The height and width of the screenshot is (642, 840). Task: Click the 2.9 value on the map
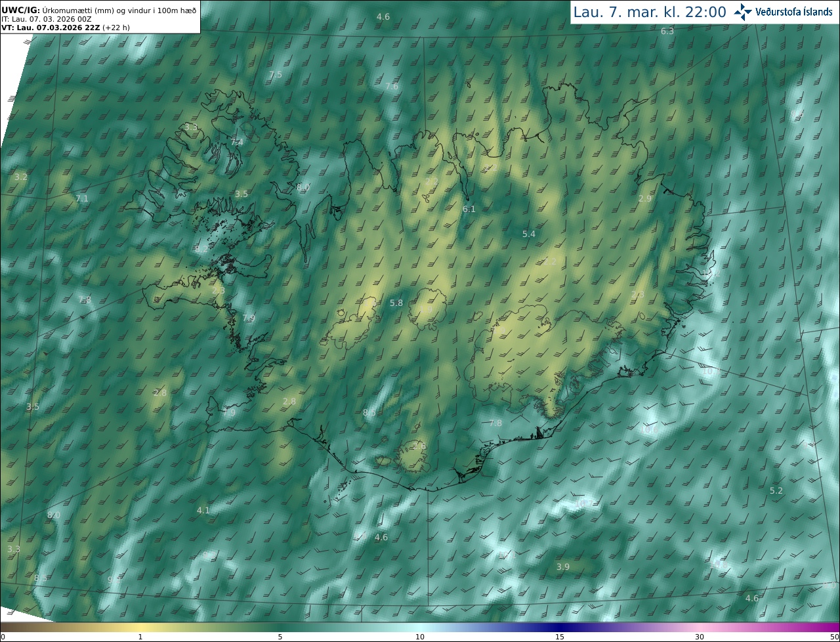[x=645, y=199]
